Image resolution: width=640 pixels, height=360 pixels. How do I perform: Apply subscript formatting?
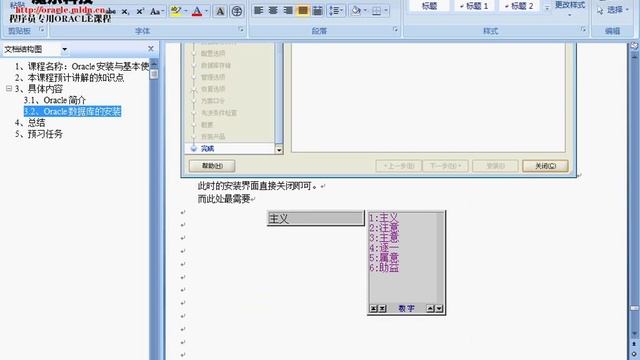125,11
